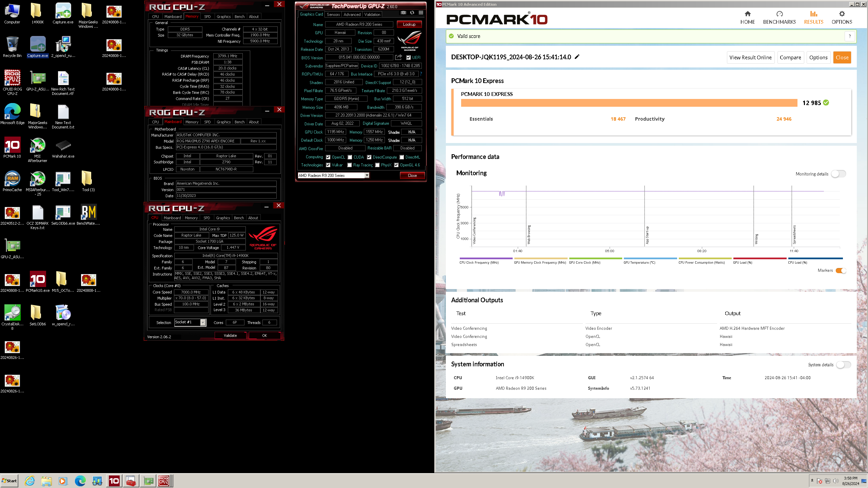The width and height of the screenshot is (868, 488).
Task: Click the BIOS export share icon in GPU-Z
Action: (399, 57)
